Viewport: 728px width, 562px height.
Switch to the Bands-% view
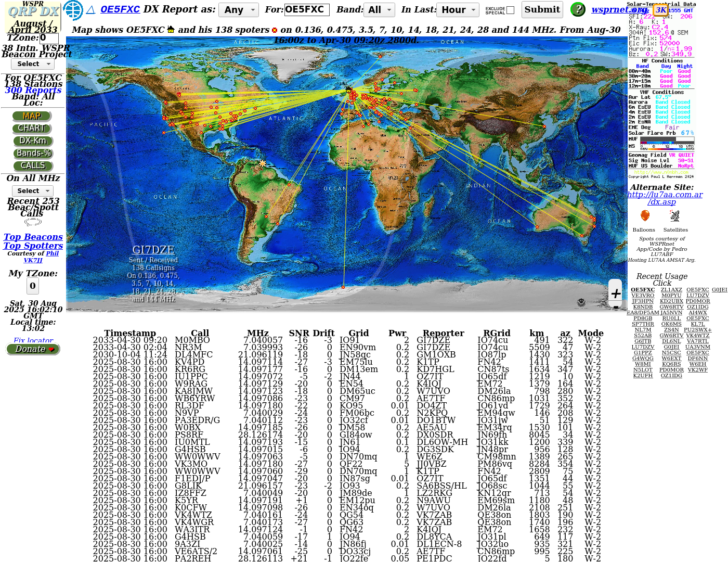tap(33, 153)
